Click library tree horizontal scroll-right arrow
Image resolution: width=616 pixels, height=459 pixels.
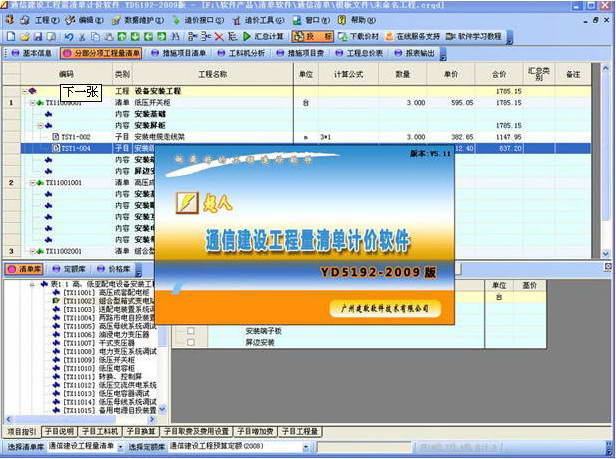point(152,420)
